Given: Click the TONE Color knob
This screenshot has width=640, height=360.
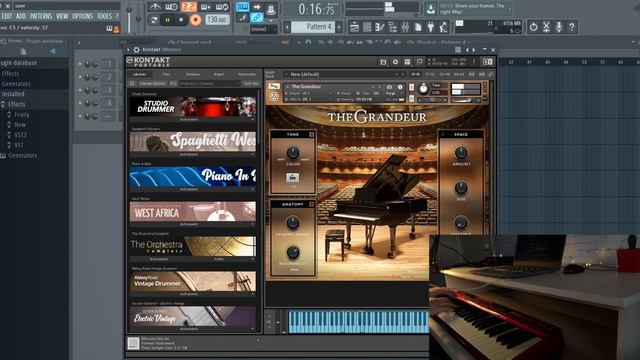Looking at the screenshot, I should click(x=293, y=153).
